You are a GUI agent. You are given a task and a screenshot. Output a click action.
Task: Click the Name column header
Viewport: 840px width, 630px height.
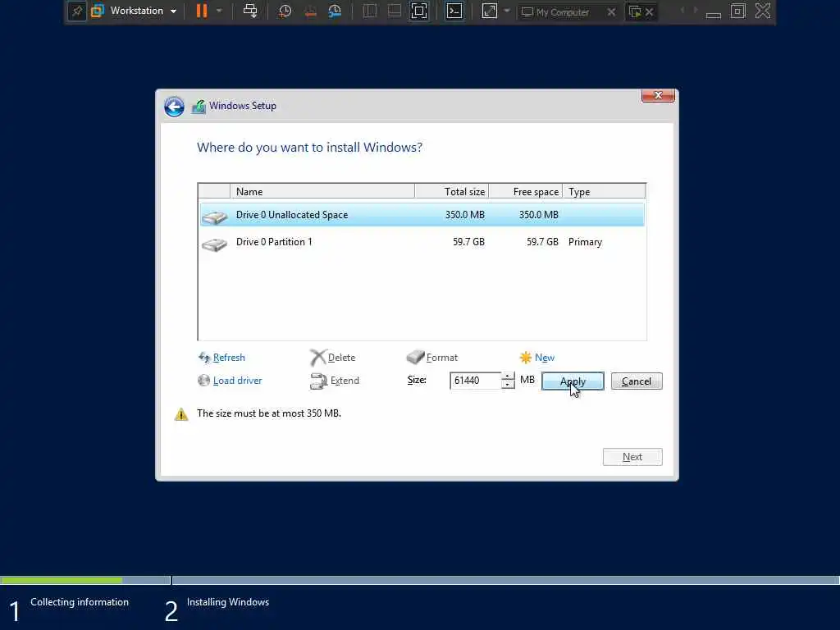322,191
